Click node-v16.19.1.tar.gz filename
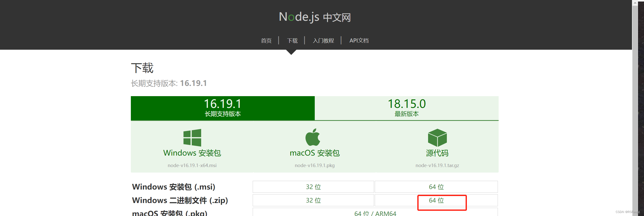Viewport: 644px width, 216px height. tap(437, 165)
